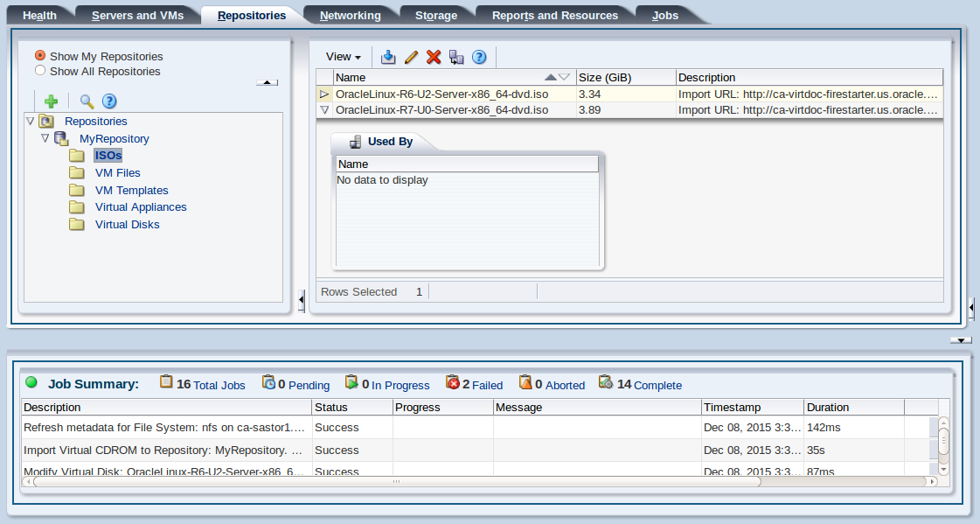Viewport: 980px width, 524px height.
Task: Click the green job status indicator
Action: tap(31, 382)
